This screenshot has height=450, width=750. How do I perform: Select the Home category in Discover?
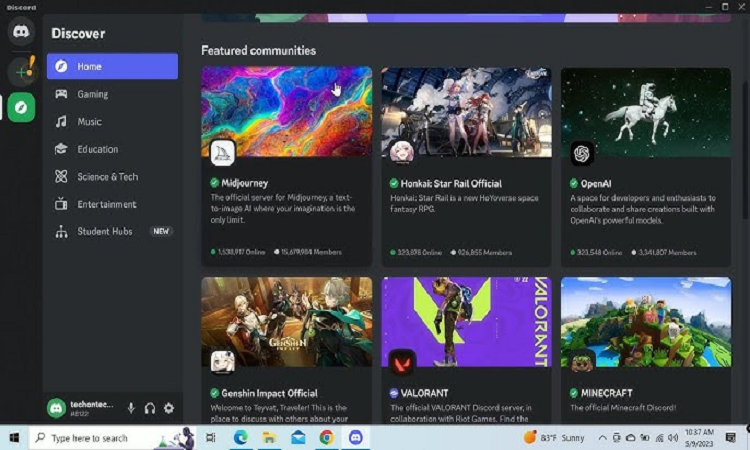[x=112, y=66]
